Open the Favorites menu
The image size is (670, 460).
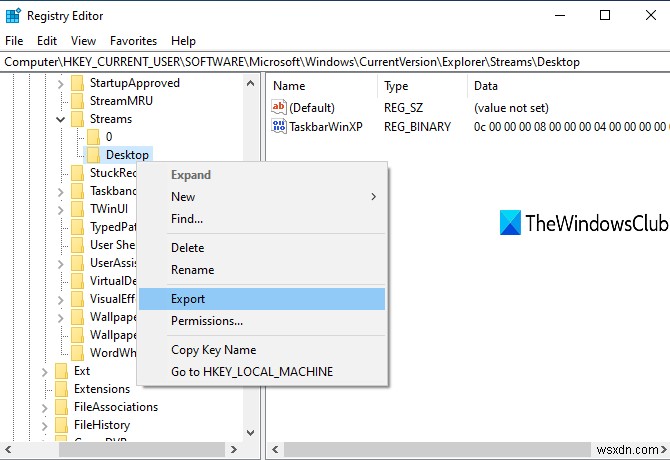[133, 41]
